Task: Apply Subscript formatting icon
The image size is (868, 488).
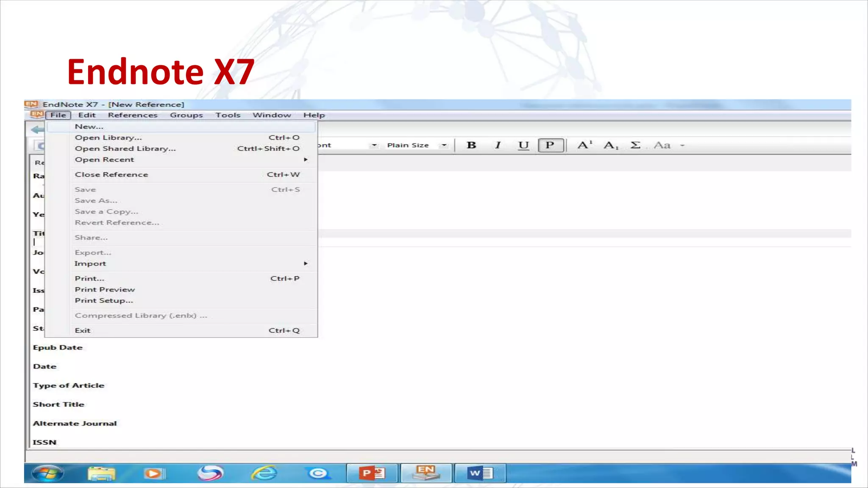Action: click(611, 145)
